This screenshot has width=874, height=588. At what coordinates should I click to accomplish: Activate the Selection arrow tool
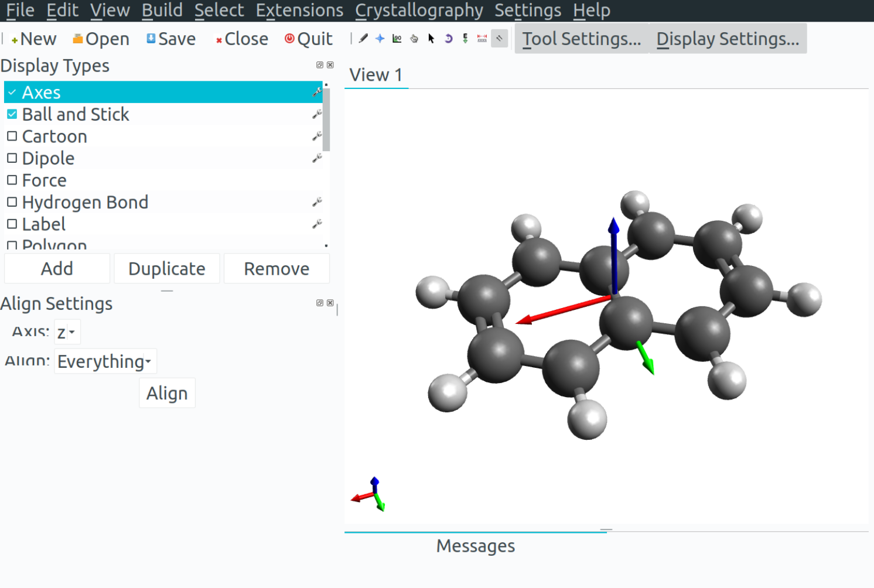click(431, 39)
